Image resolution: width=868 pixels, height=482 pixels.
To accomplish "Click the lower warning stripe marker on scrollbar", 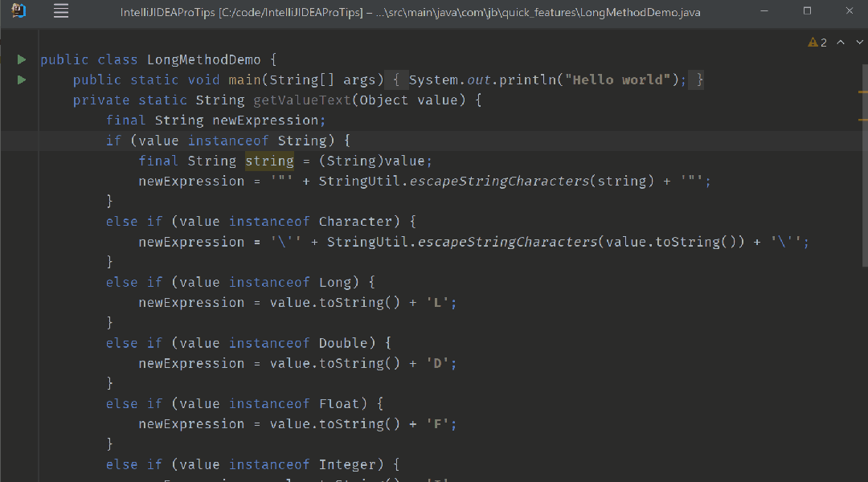I will [863, 120].
